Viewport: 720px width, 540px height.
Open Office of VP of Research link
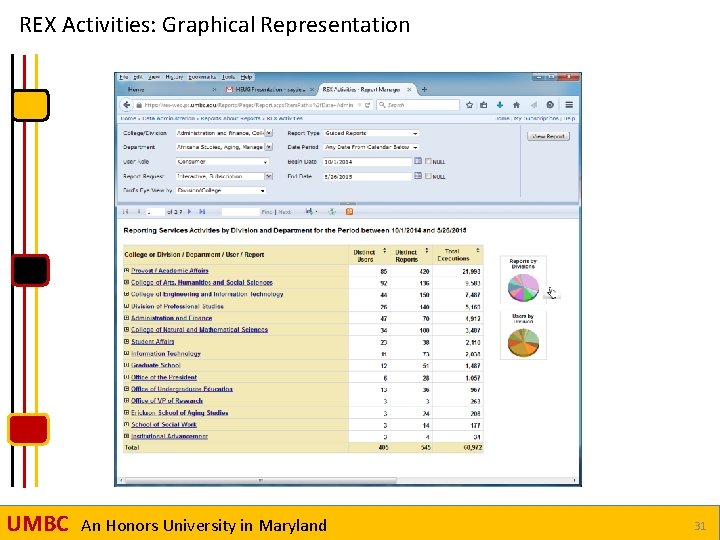pyautogui.click(x=167, y=400)
